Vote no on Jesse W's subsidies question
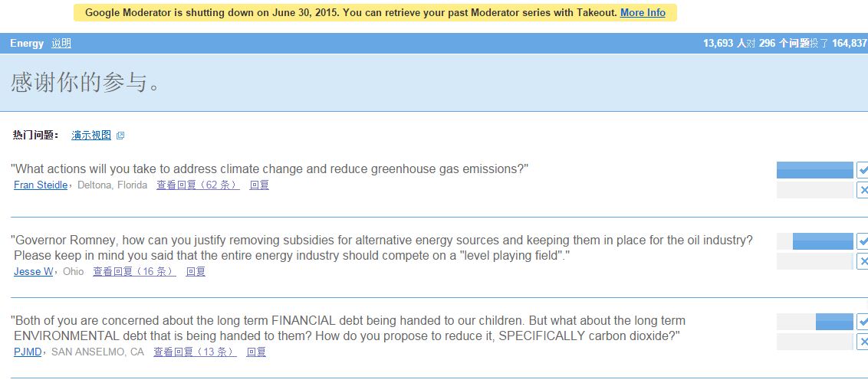Screen dimensions: 868x383 [862, 261]
